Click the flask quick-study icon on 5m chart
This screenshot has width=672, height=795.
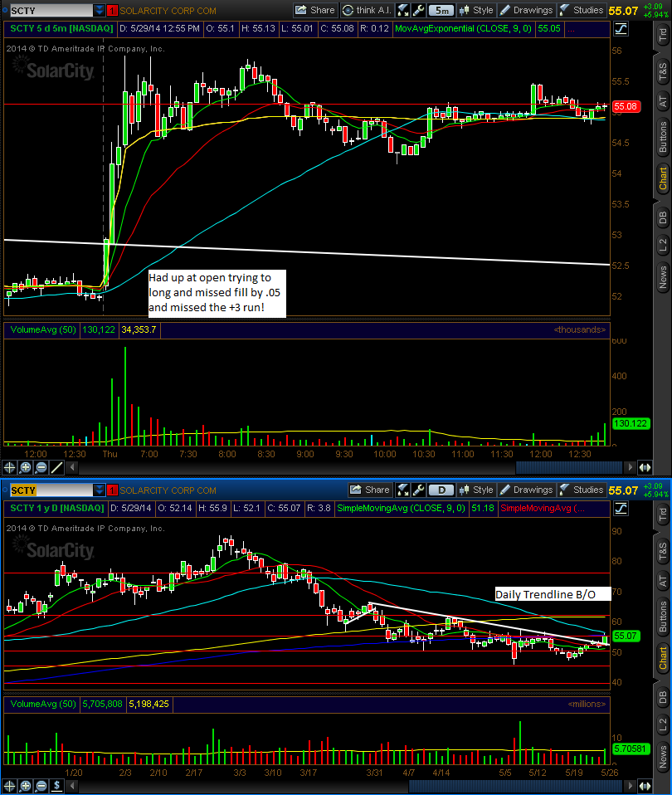click(403, 10)
